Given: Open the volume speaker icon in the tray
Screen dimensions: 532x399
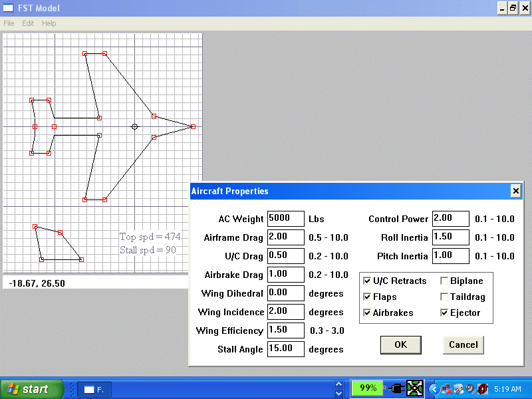Looking at the screenshot, I should tap(469, 389).
